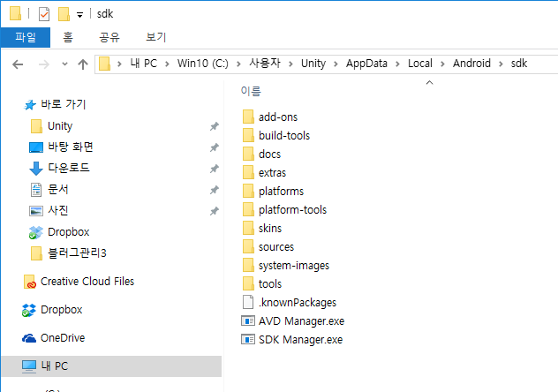Click the folder icon in address bar
Viewport: 558px width, 392px height.
[x=104, y=64]
